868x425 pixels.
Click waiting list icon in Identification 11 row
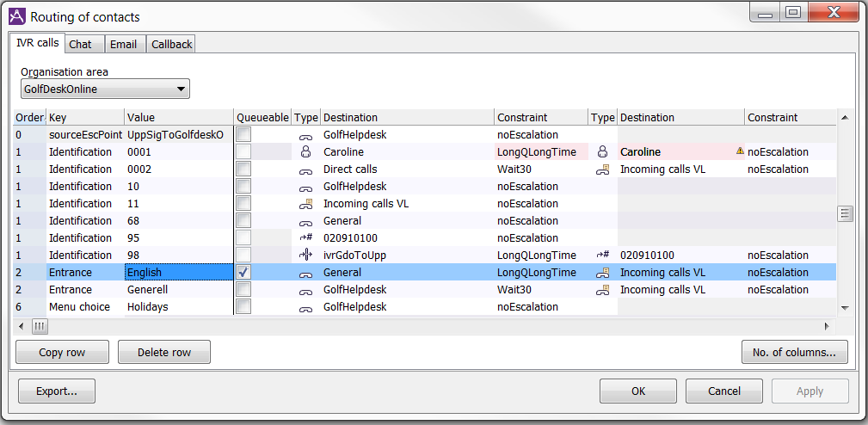click(x=305, y=204)
